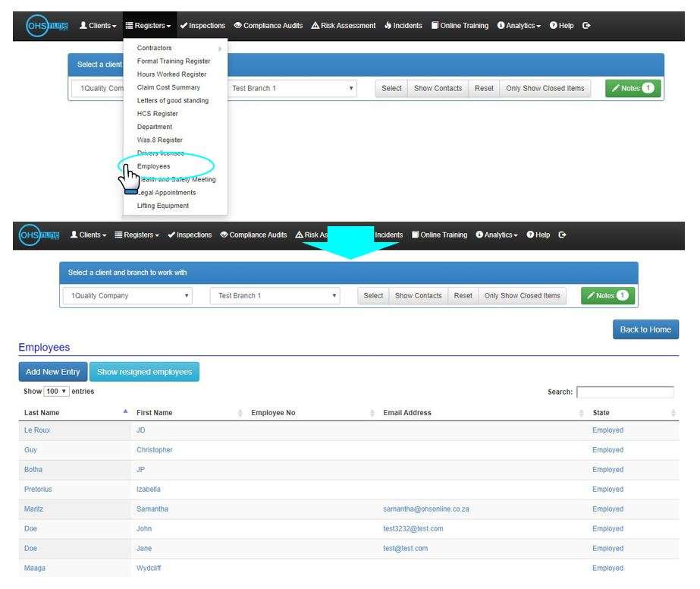Viewport: 700px width, 589px height.
Task: Open the Test Branch 1 dropdown
Action: pos(275,296)
